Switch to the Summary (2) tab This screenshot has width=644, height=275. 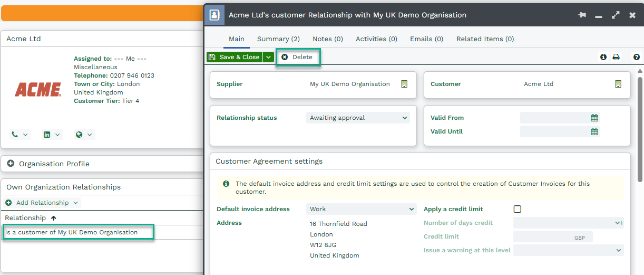point(278,39)
